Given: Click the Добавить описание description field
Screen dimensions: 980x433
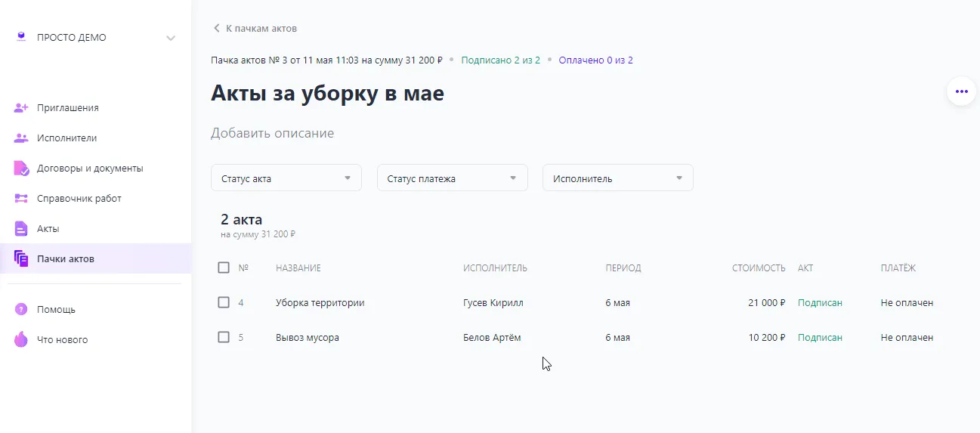Looking at the screenshot, I should tap(272, 134).
